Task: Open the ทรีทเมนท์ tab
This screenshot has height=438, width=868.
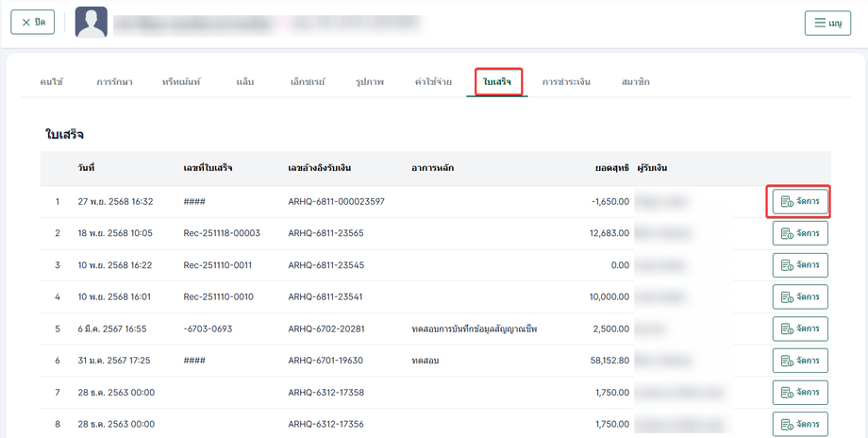Action: [181, 82]
